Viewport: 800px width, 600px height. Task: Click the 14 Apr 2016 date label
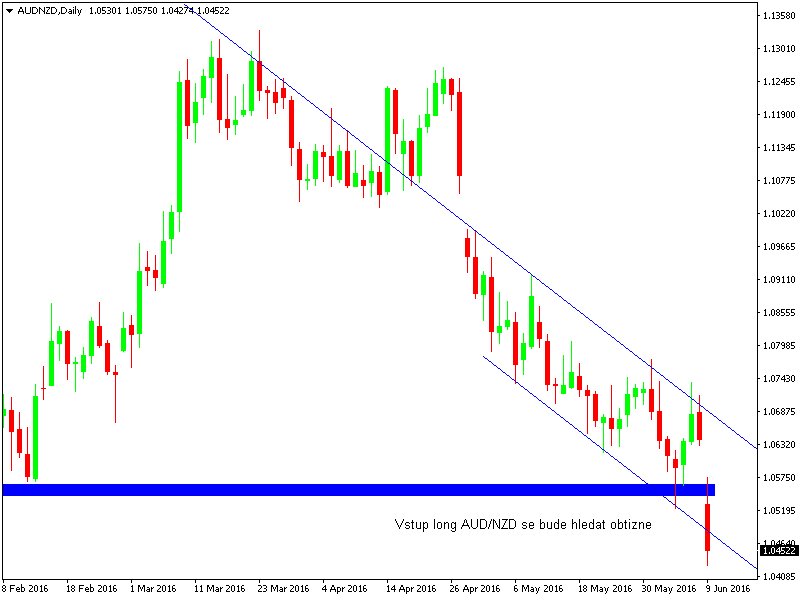[411, 589]
